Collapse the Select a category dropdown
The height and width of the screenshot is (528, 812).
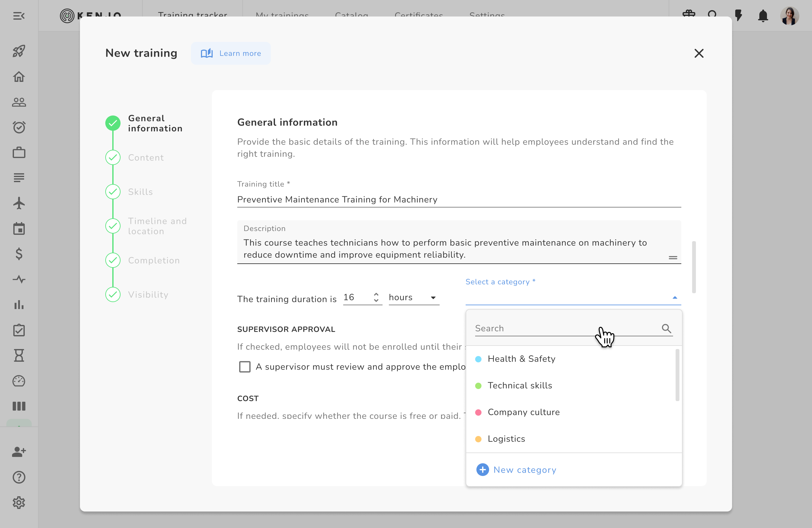(675, 298)
